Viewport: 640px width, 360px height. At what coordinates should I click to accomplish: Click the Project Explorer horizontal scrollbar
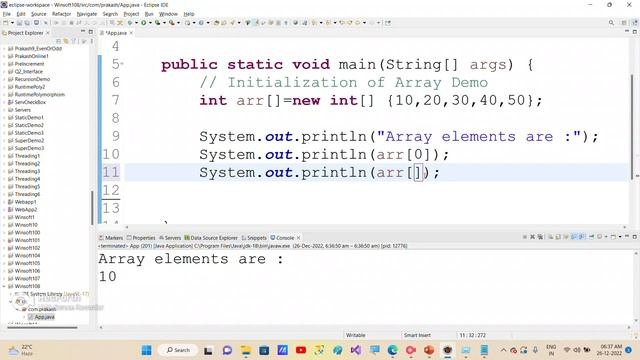[42, 327]
